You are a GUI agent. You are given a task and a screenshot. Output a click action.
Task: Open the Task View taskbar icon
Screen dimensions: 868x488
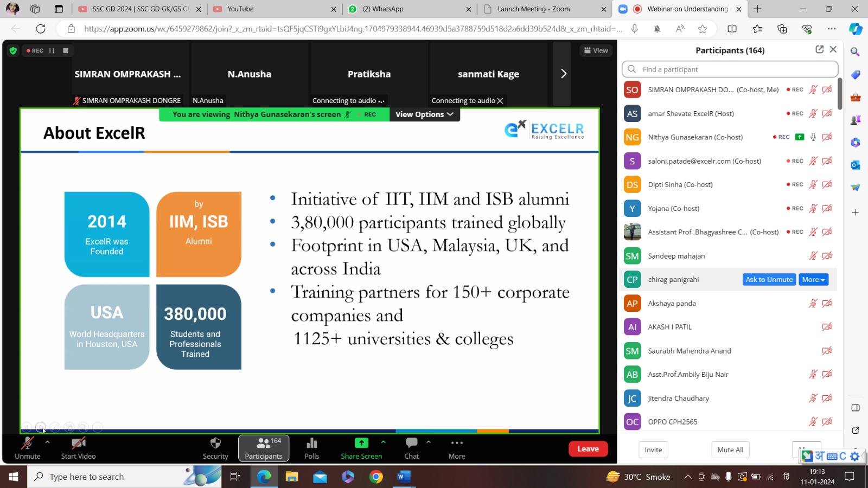(x=235, y=477)
